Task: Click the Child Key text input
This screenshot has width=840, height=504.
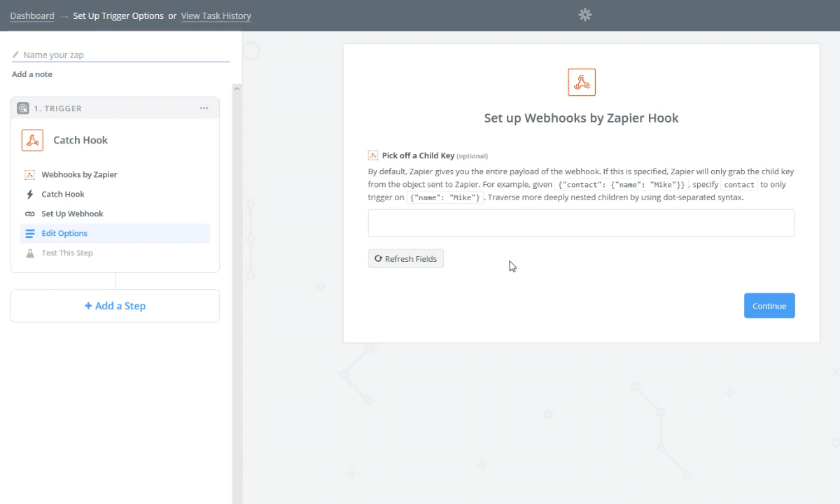Action: (x=582, y=223)
